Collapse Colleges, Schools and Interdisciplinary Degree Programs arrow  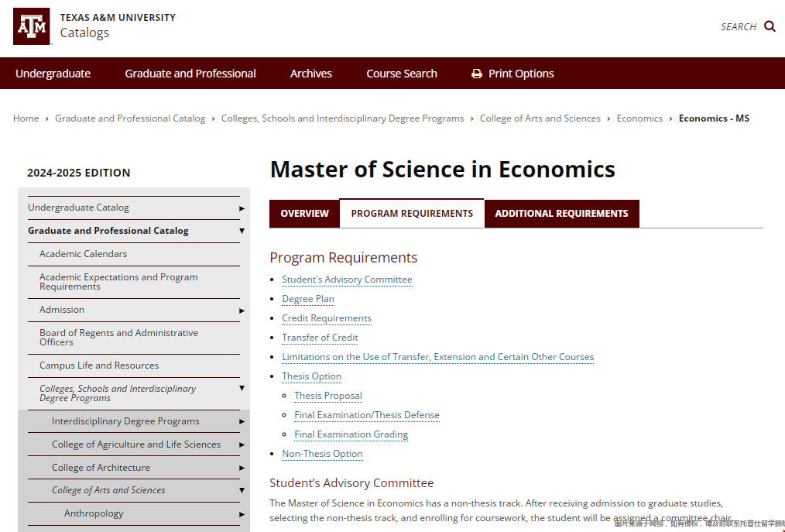coord(242,388)
